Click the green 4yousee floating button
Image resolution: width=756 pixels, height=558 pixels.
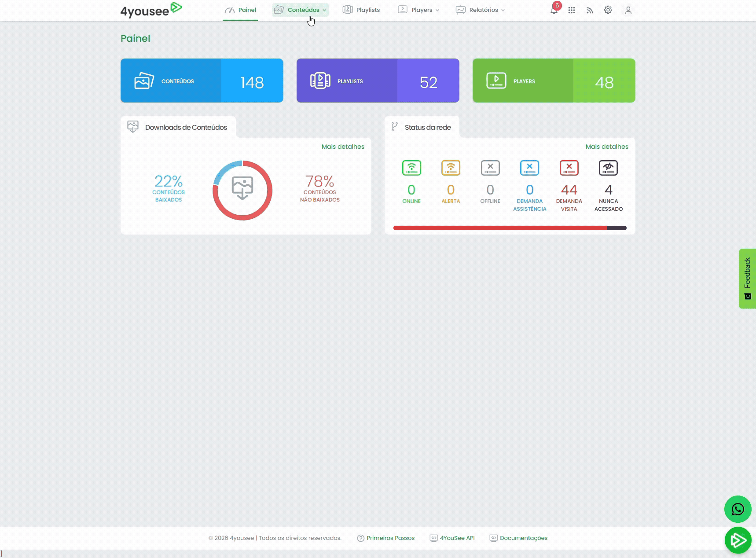pyautogui.click(x=738, y=540)
